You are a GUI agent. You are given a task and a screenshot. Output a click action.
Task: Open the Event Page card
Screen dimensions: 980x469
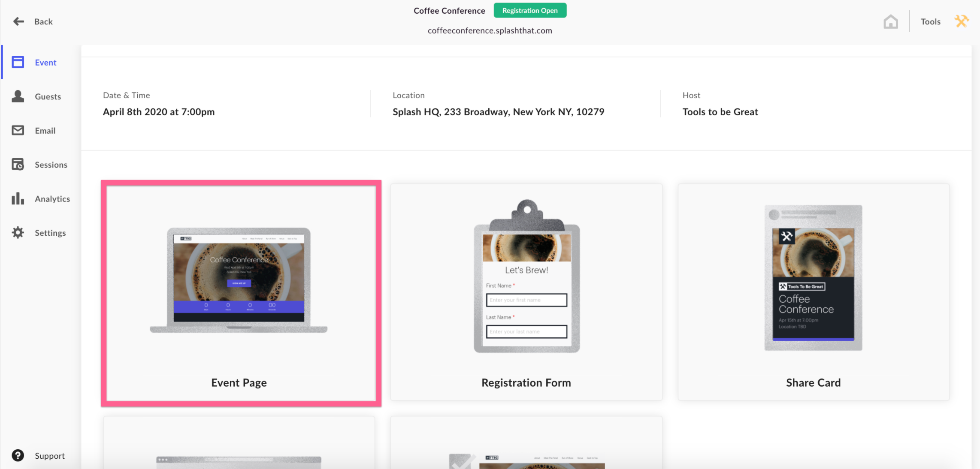coord(241,293)
